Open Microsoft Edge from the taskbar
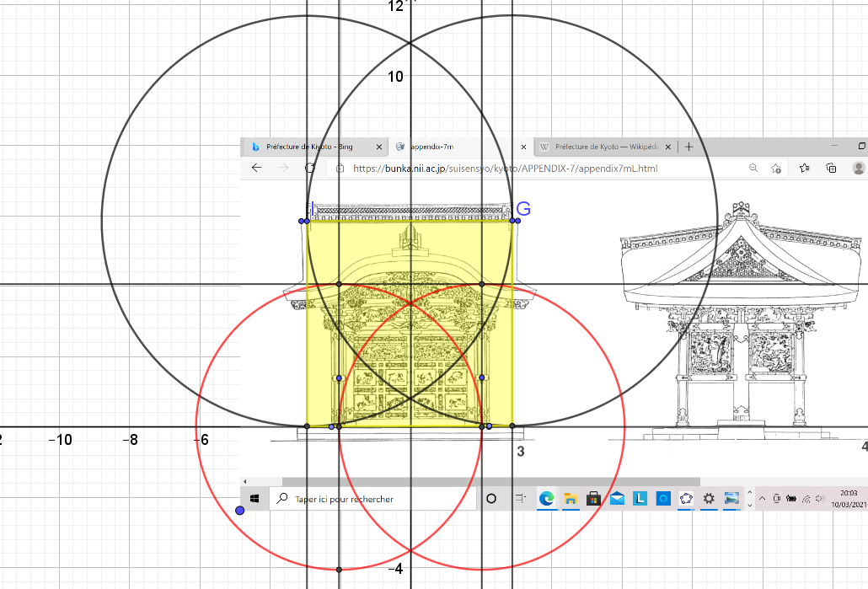 [x=546, y=499]
